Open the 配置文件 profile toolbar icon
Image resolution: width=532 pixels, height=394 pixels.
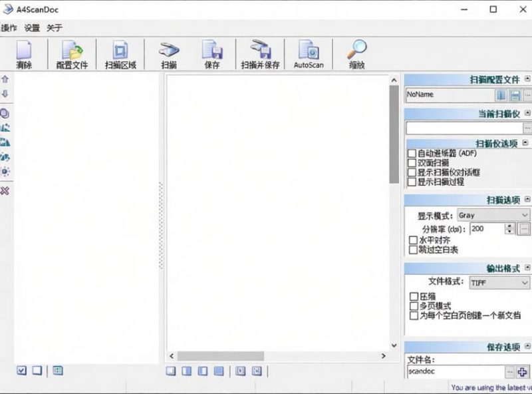(x=72, y=55)
